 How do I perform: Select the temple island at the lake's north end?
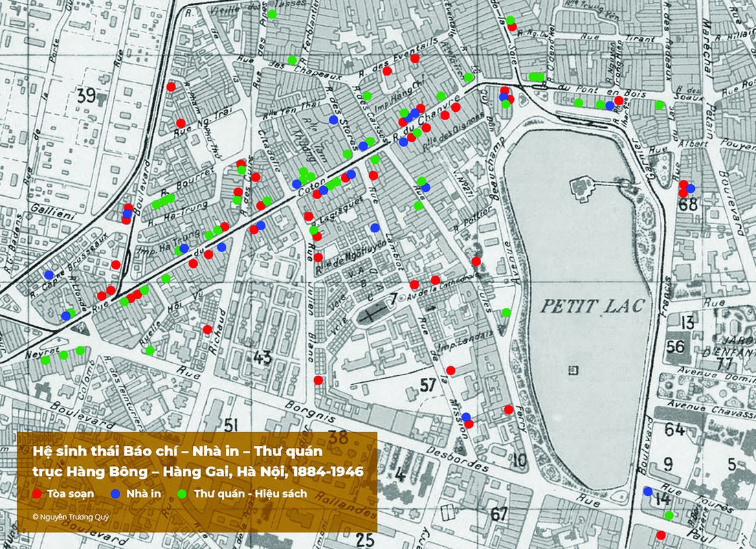click(581, 185)
